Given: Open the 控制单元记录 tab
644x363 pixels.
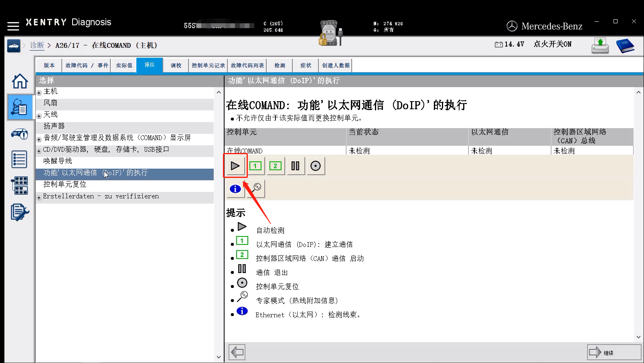Looking at the screenshot, I should pyautogui.click(x=209, y=65).
